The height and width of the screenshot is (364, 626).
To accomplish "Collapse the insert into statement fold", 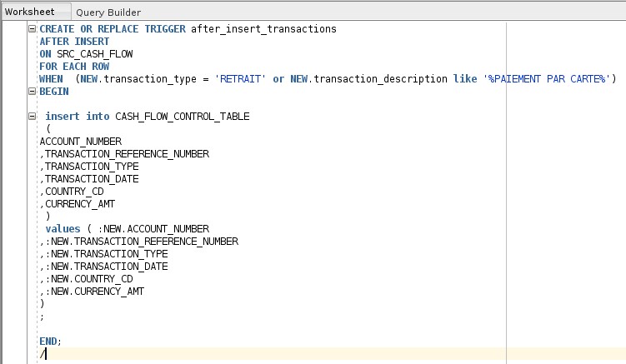I will (33, 117).
